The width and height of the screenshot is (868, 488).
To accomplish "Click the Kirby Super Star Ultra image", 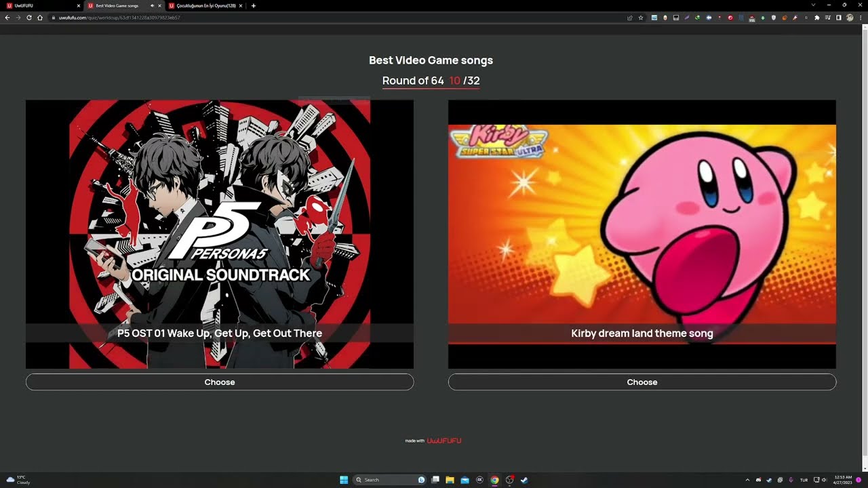I will pos(642,235).
